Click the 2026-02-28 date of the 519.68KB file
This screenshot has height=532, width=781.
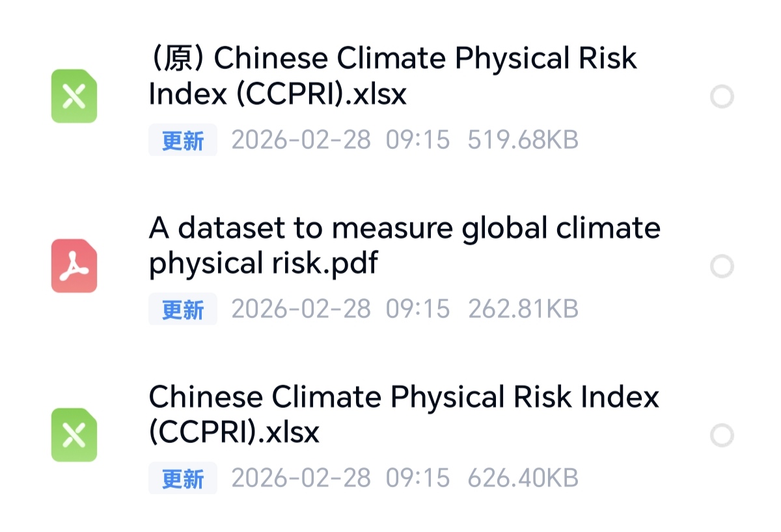[x=301, y=140]
